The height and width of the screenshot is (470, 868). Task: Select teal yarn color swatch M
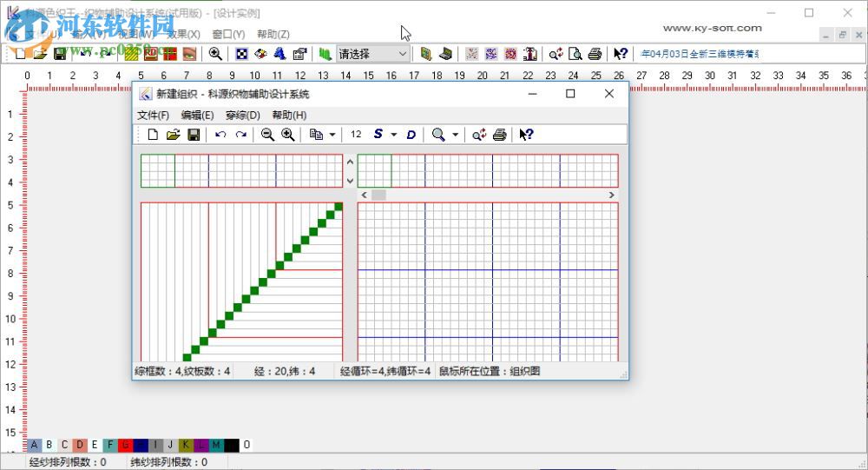tap(216, 445)
